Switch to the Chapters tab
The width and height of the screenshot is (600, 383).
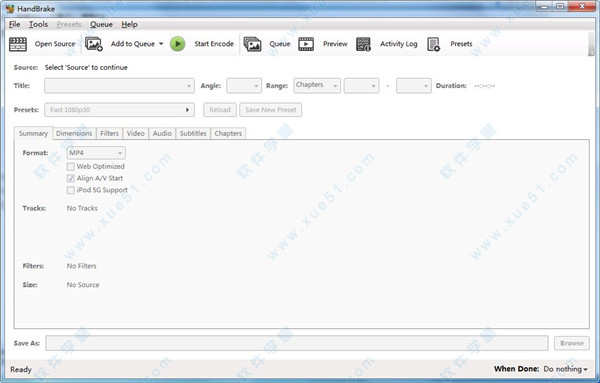pos(228,133)
